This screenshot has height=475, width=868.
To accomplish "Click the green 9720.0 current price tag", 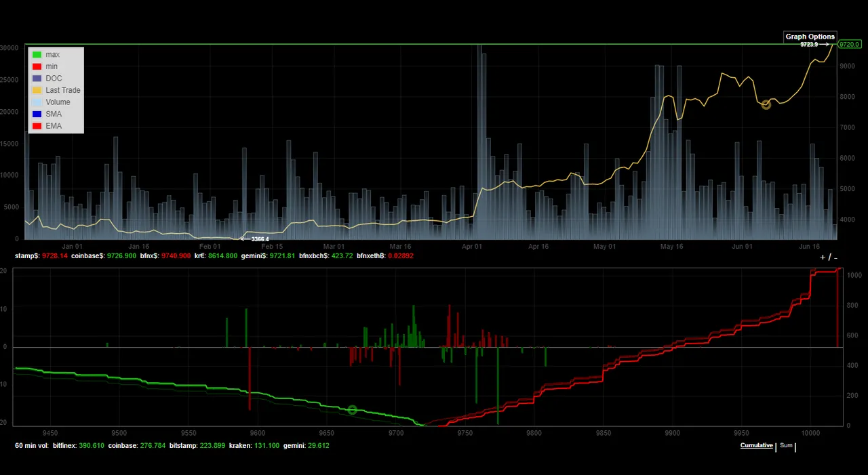I will (849, 45).
